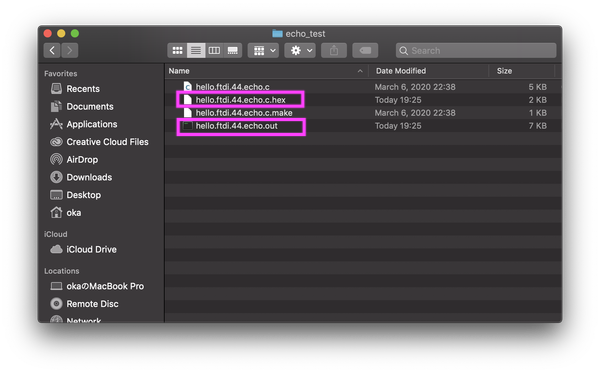The width and height of the screenshot is (600, 373).
Task: Click the 1 KB size cell
Action: click(x=538, y=113)
